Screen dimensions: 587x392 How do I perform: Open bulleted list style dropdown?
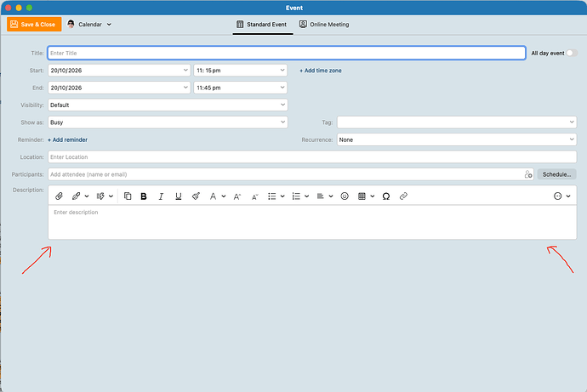pos(282,196)
